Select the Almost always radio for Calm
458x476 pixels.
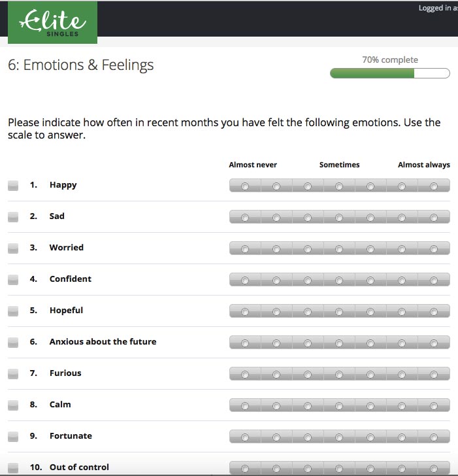pos(434,406)
